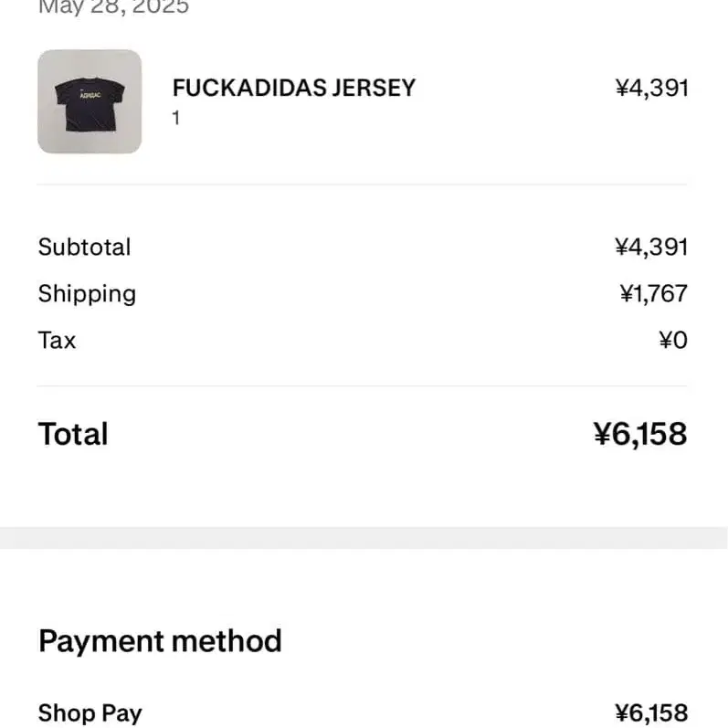The height and width of the screenshot is (728, 728).
Task: Click the bold Total label
Action: (x=73, y=433)
